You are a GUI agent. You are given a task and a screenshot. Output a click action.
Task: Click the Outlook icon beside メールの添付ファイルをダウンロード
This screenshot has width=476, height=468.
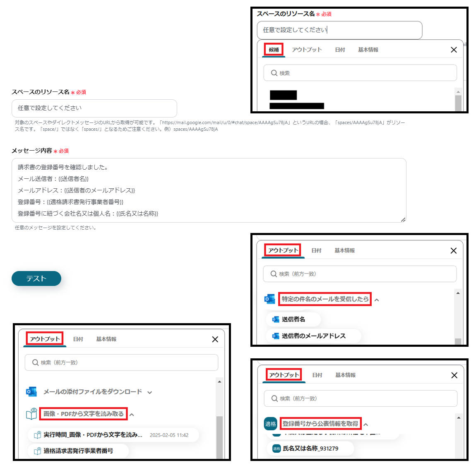[31, 391]
